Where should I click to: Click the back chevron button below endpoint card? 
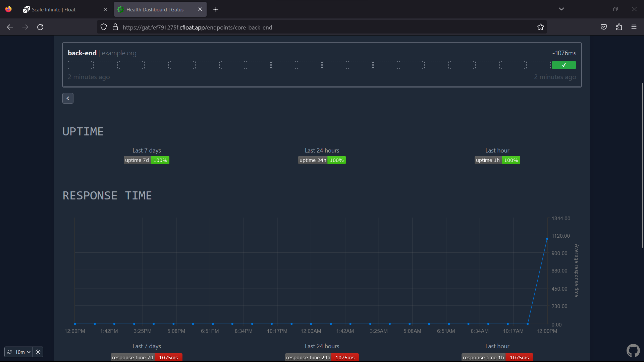(68, 98)
